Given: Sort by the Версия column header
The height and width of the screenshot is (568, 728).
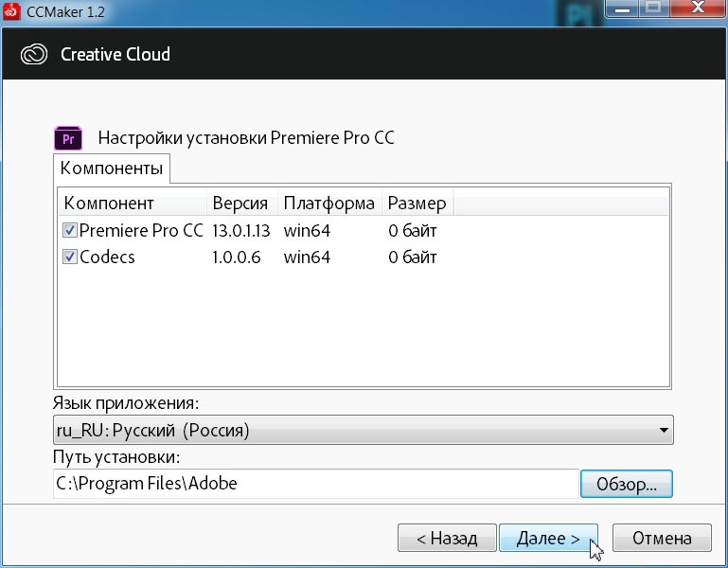Looking at the screenshot, I should (242, 203).
